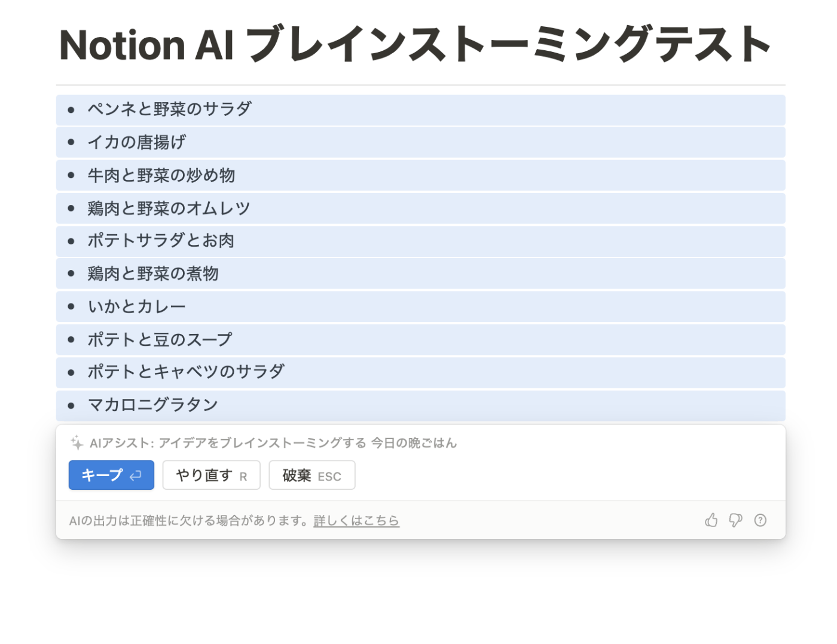The height and width of the screenshot is (644, 837).
Task: Open the 詳しくはこちら link
Action: (x=356, y=520)
